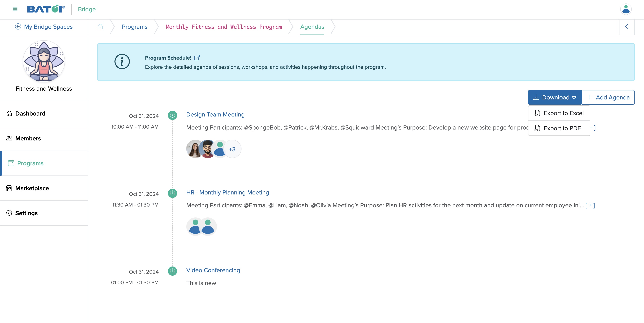Click the Add Agenda button
The width and height of the screenshot is (644, 323).
pyautogui.click(x=608, y=98)
